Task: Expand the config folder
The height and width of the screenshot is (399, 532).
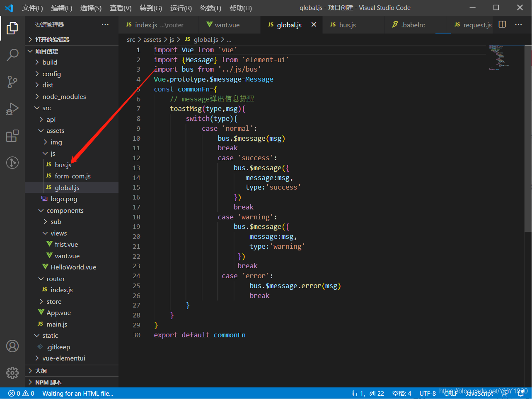Action: coord(72,74)
